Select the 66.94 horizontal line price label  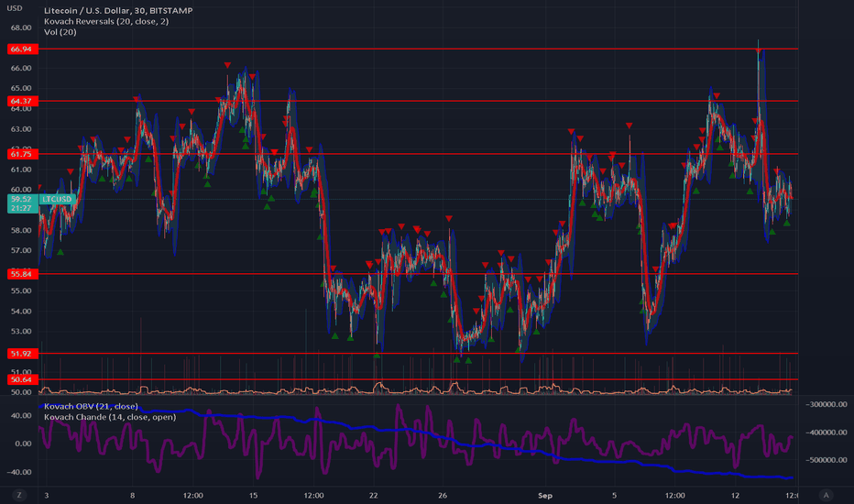22,49
